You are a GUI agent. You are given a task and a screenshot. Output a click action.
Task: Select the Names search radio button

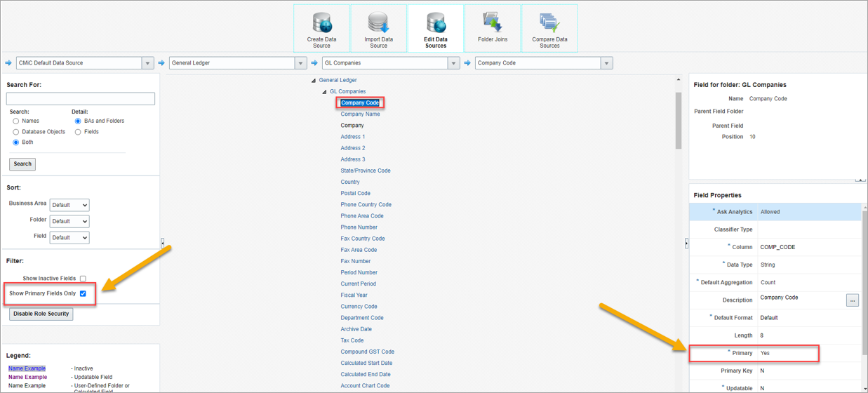click(16, 121)
